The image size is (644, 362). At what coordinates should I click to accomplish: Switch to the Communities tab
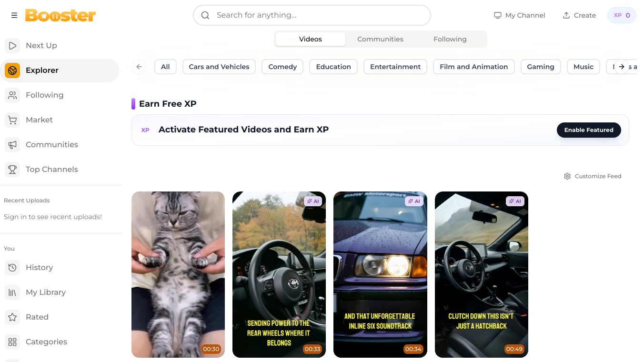tap(380, 39)
